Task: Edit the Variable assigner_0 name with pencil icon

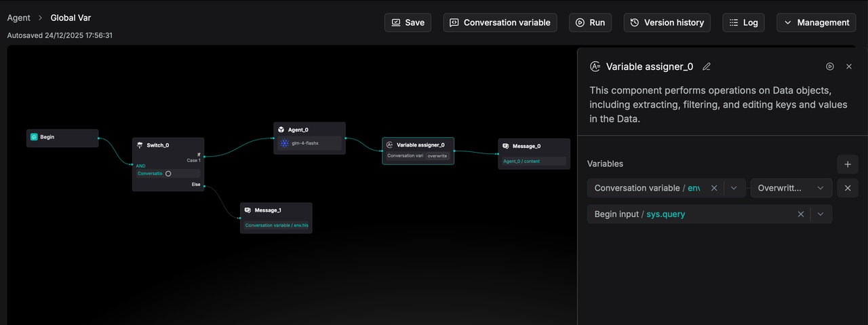Action: (x=707, y=66)
